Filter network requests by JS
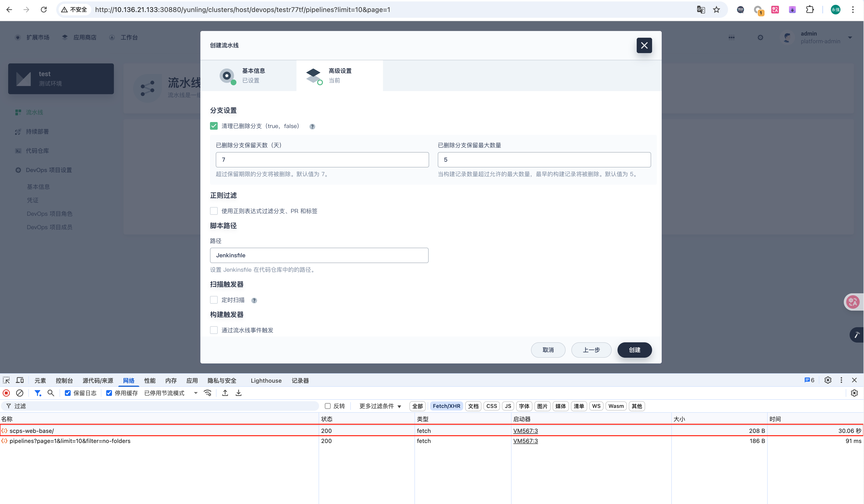Screen dimensions: 864x504 tap(508, 406)
